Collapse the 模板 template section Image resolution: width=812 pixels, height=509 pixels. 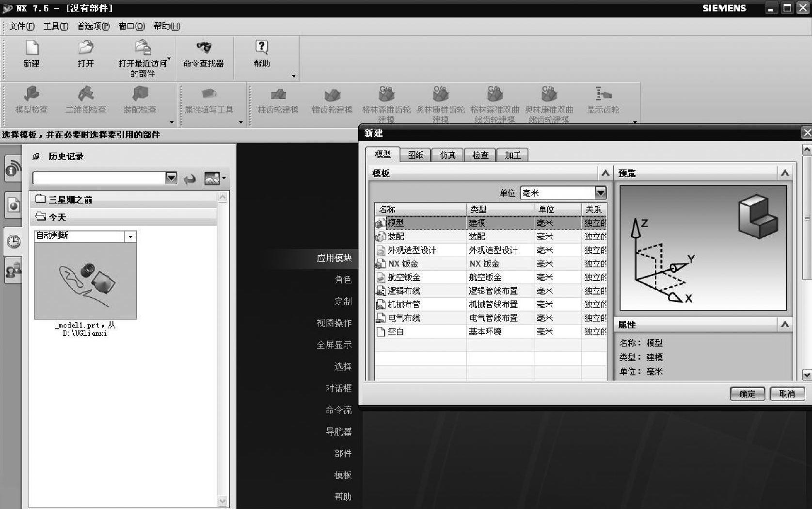point(605,173)
